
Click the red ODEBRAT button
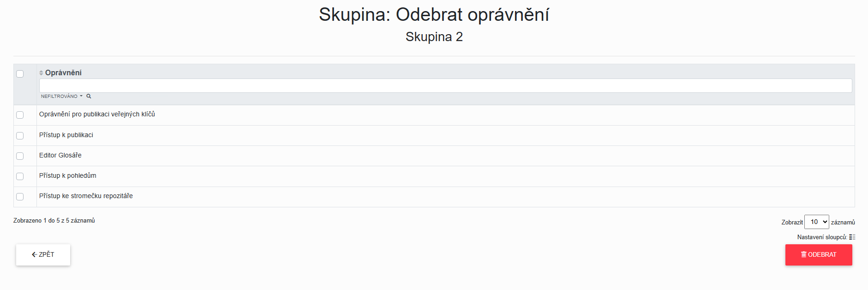[818, 255]
